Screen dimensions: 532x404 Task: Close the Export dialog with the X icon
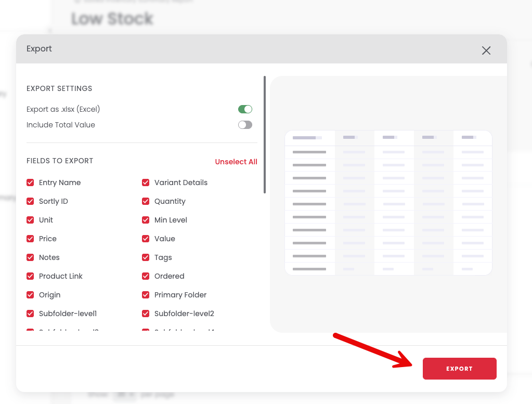click(x=486, y=50)
